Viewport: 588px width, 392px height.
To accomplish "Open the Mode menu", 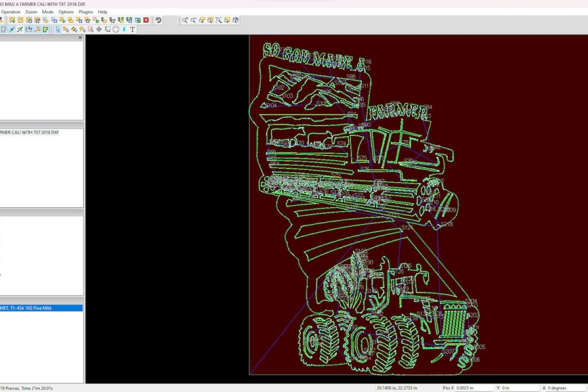I will click(48, 11).
